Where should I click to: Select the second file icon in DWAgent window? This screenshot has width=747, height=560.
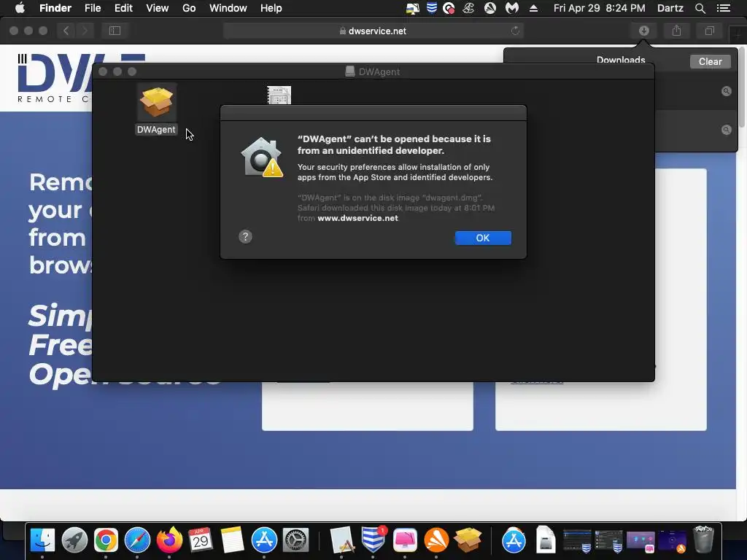(x=279, y=96)
